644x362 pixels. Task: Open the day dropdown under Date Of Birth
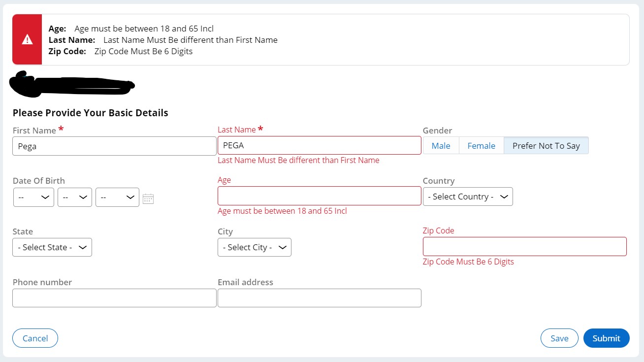tap(33, 197)
